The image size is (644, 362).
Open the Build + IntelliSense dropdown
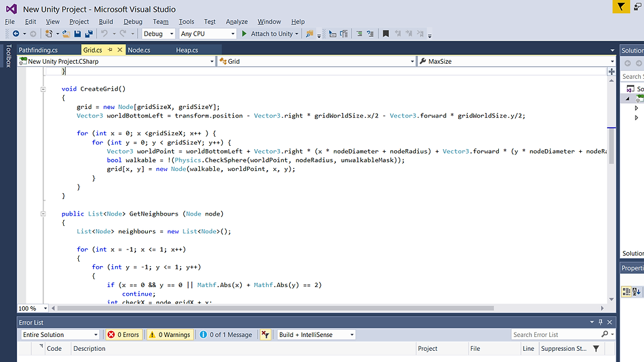(316, 334)
